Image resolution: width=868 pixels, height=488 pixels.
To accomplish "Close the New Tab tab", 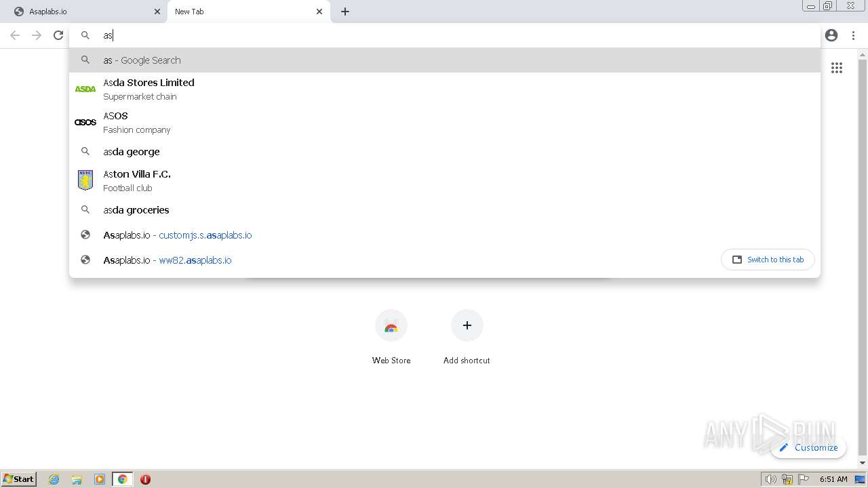I will [319, 12].
